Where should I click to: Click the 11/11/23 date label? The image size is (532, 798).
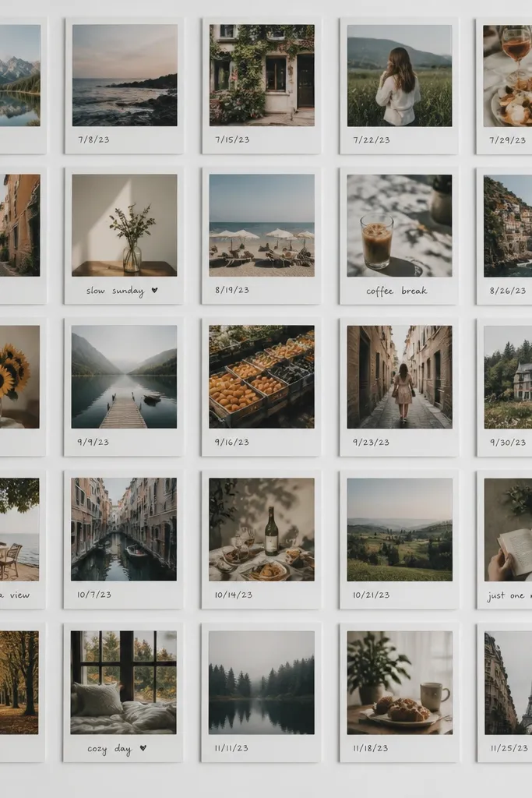point(231,748)
